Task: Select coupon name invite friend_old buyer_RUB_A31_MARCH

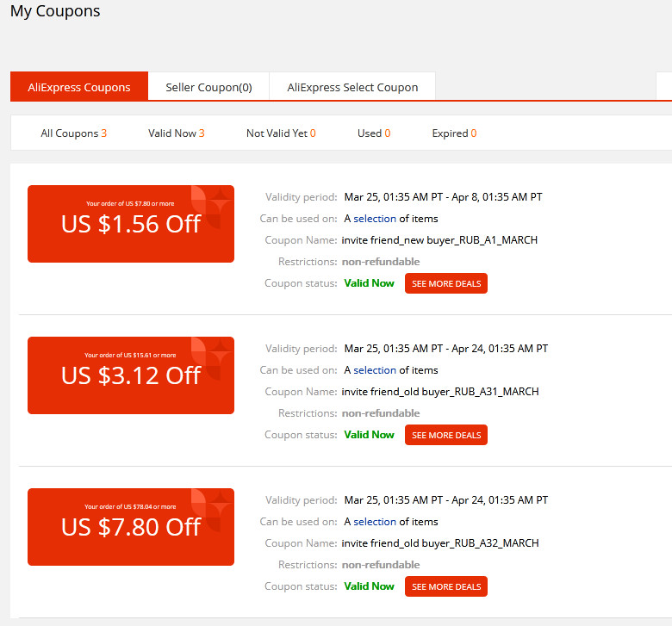Action: point(440,392)
